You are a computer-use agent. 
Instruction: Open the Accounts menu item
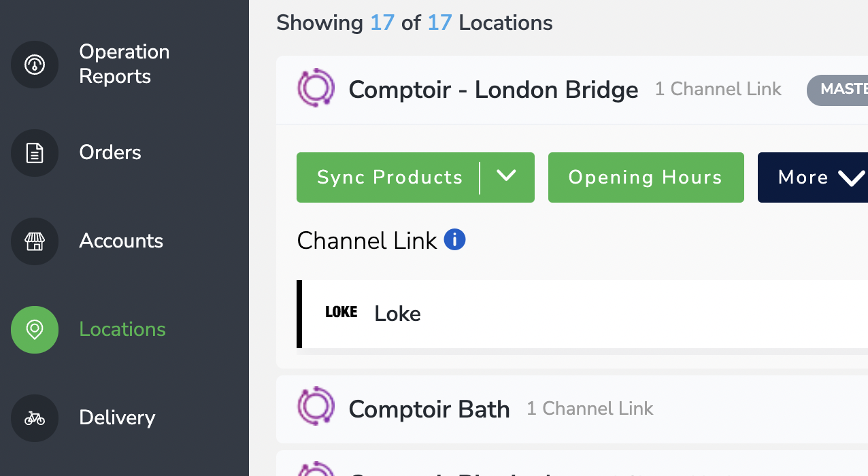tap(121, 241)
